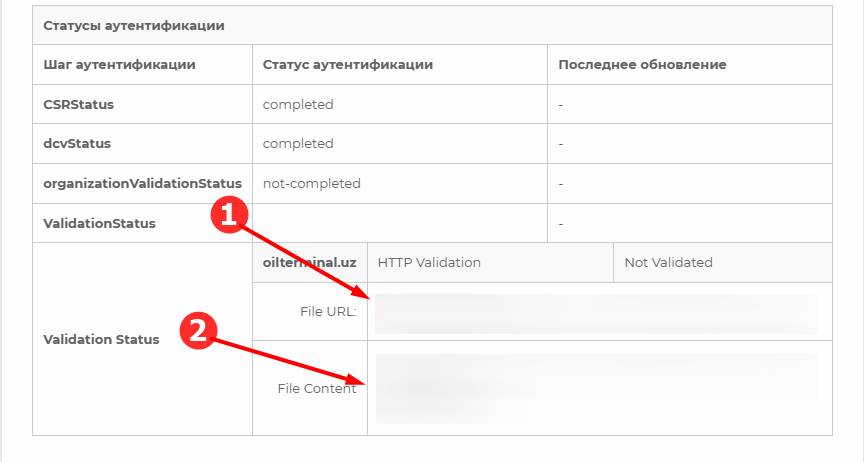The width and height of the screenshot is (864, 462).
Task: Select the blurred File URL field
Action: pos(596,314)
